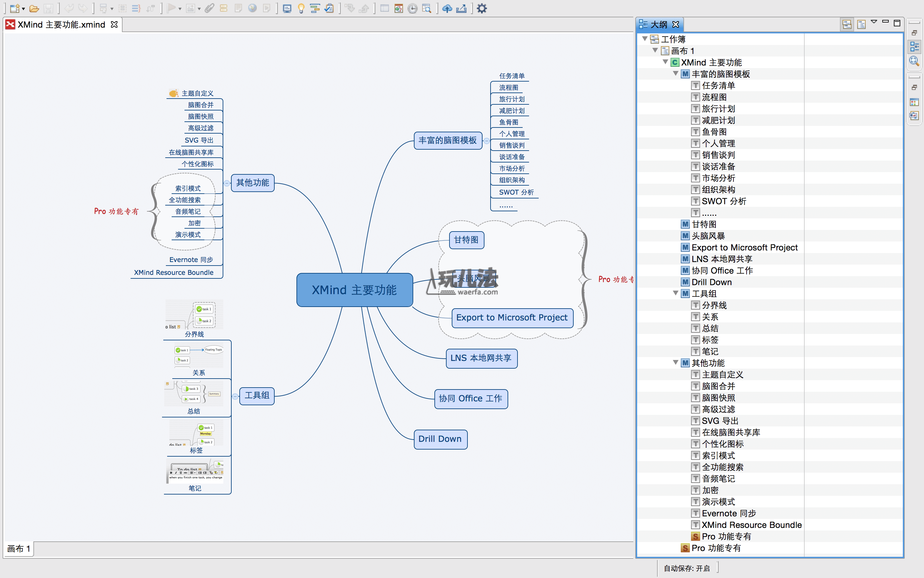The height and width of the screenshot is (578, 924).
Task: Attach a file with the paperclip icon
Action: point(209,8)
